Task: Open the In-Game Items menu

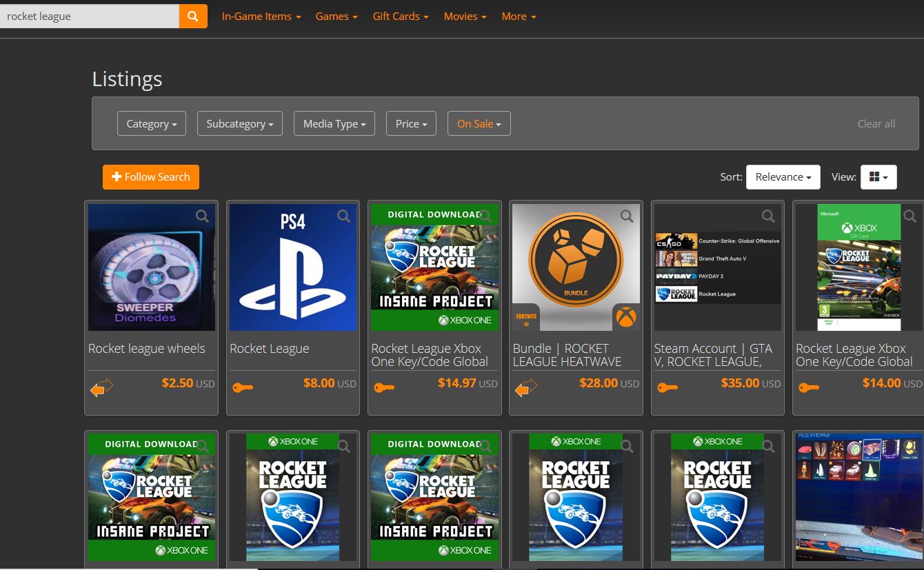Action: click(261, 17)
